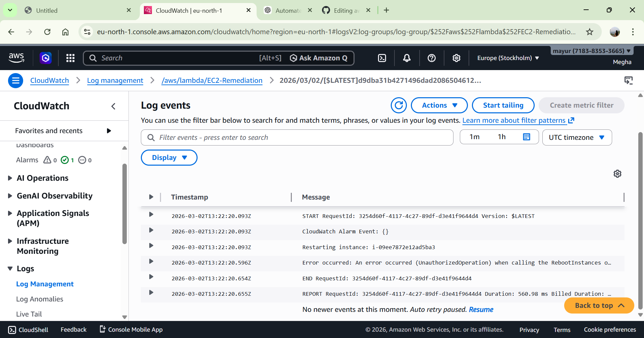Open the browser home page
Screen dimensions: 644x338
(x=65, y=32)
